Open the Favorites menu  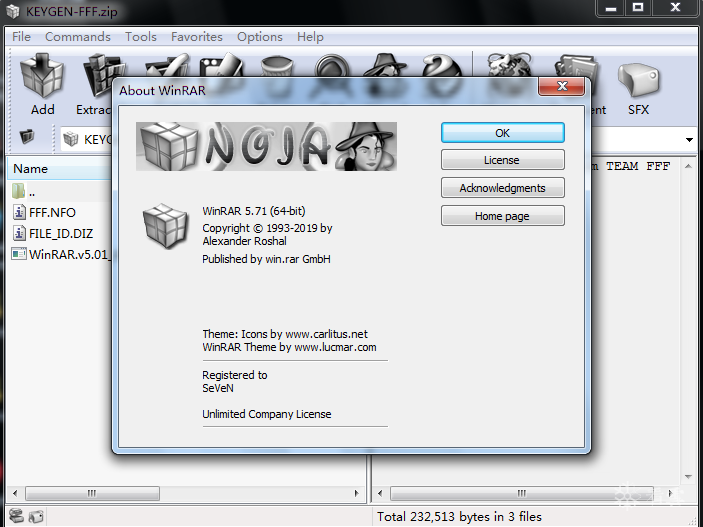click(x=196, y=37)
